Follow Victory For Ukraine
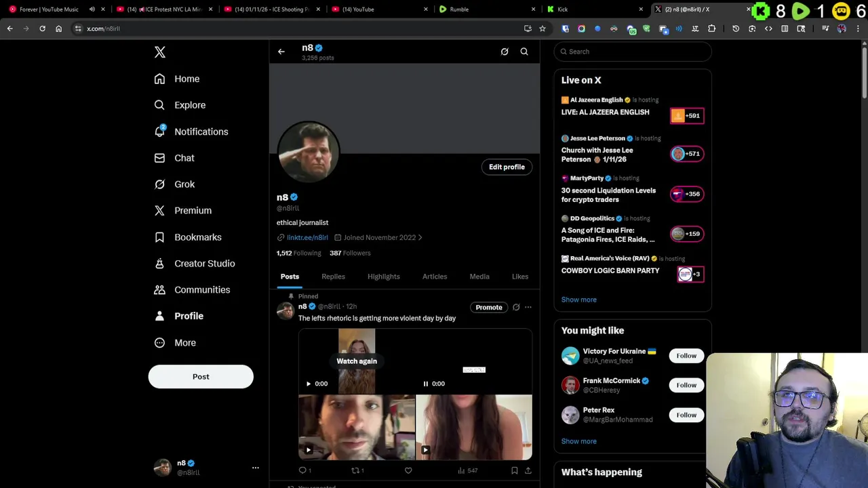 tap(686, 356)
